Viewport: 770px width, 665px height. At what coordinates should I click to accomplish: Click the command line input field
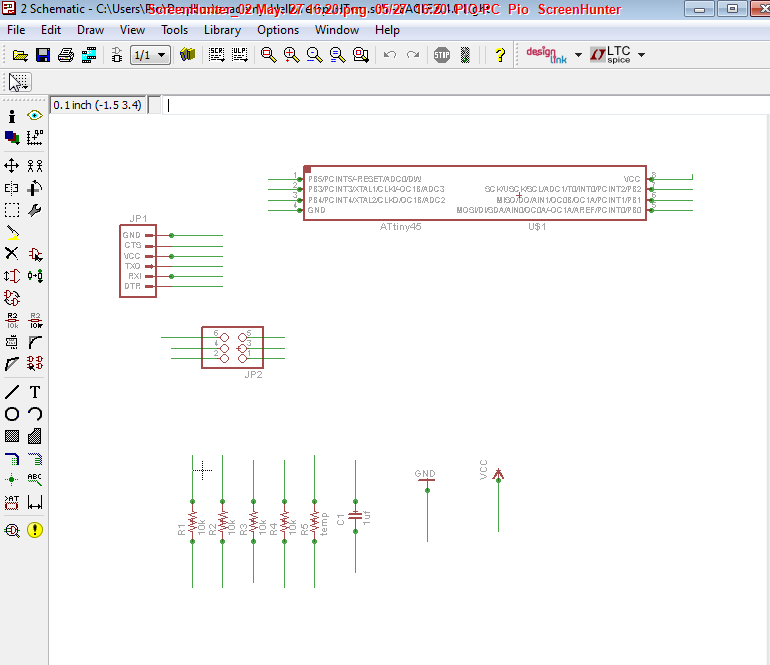tap(464, 105)
